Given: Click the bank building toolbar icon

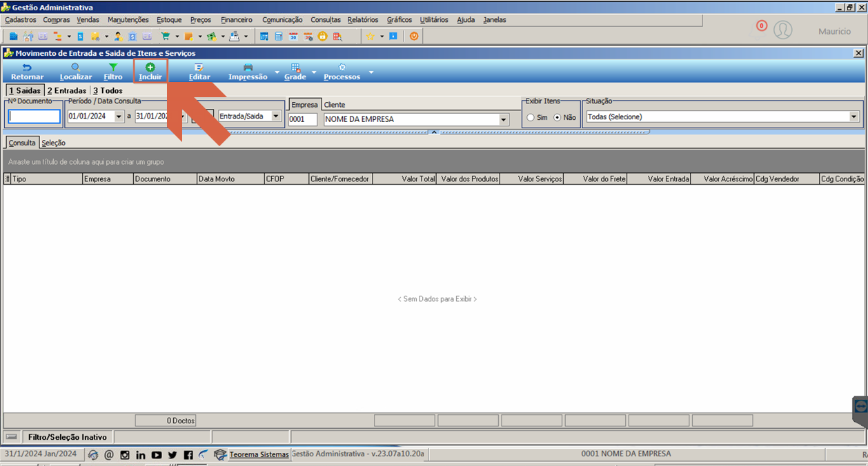Looking at the screenshot, I should click(132, 36).
